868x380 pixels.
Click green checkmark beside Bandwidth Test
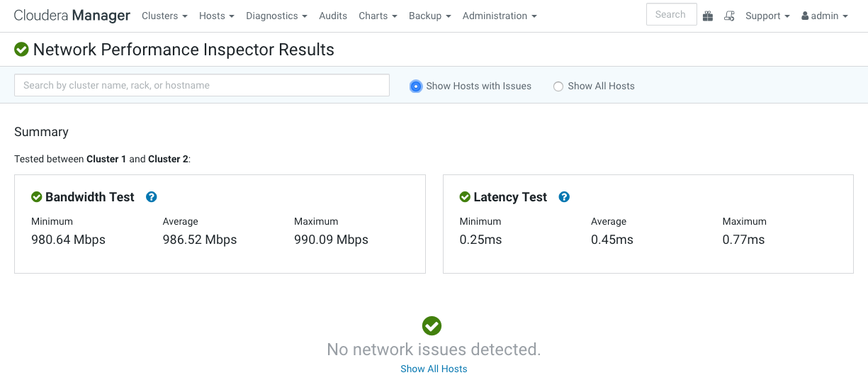click(x=37, y=197)
